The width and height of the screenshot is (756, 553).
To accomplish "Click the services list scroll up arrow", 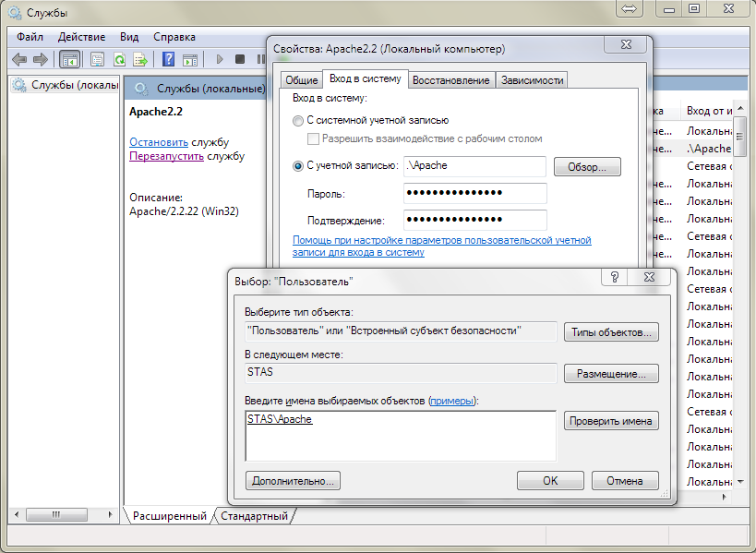I will pos(740,107).
